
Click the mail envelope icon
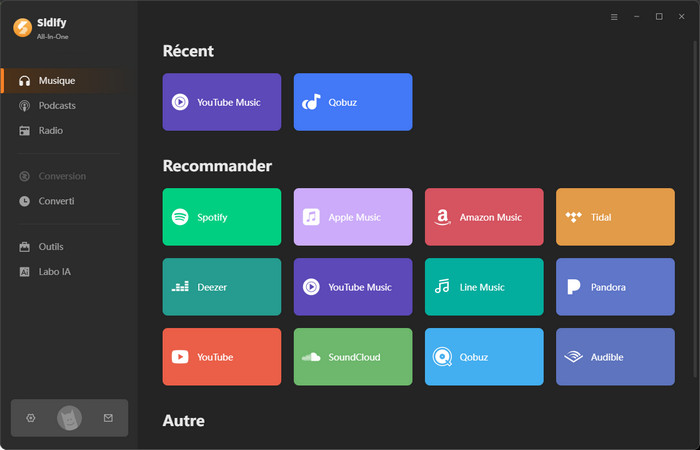pos(108,418)
